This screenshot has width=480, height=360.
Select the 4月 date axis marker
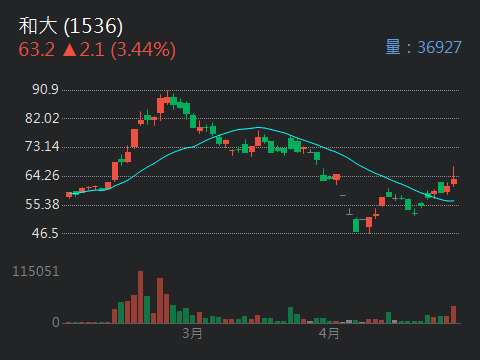tap(329, 333)
